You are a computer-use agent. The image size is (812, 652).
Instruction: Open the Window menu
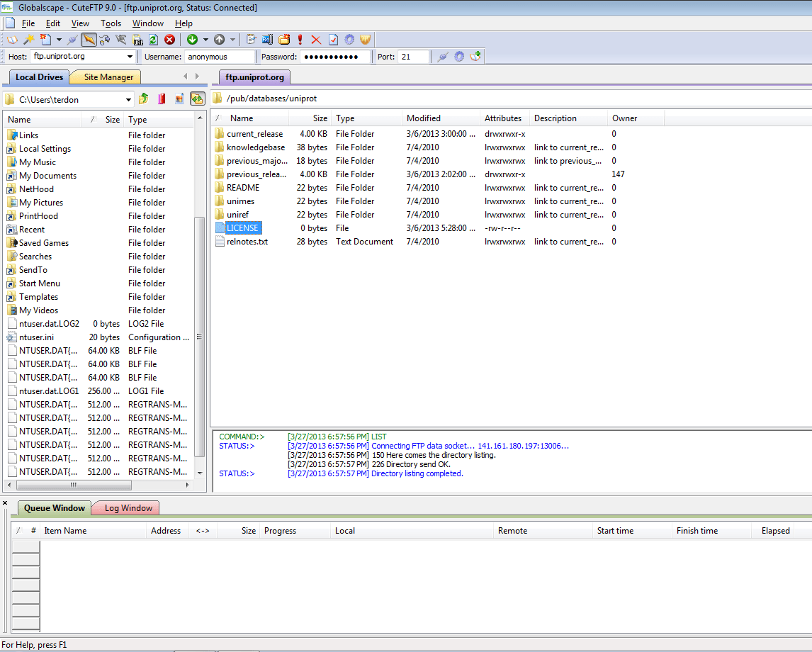click(x=147, y=23)
